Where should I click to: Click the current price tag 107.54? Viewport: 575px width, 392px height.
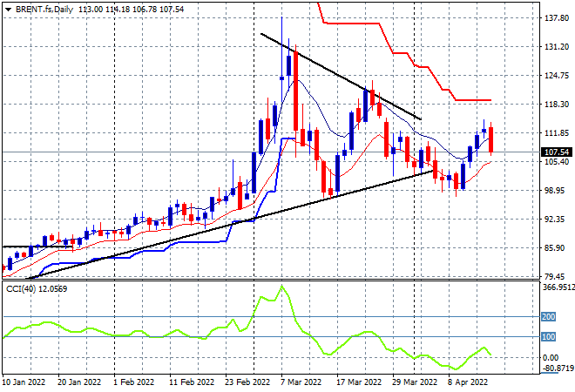557,152
